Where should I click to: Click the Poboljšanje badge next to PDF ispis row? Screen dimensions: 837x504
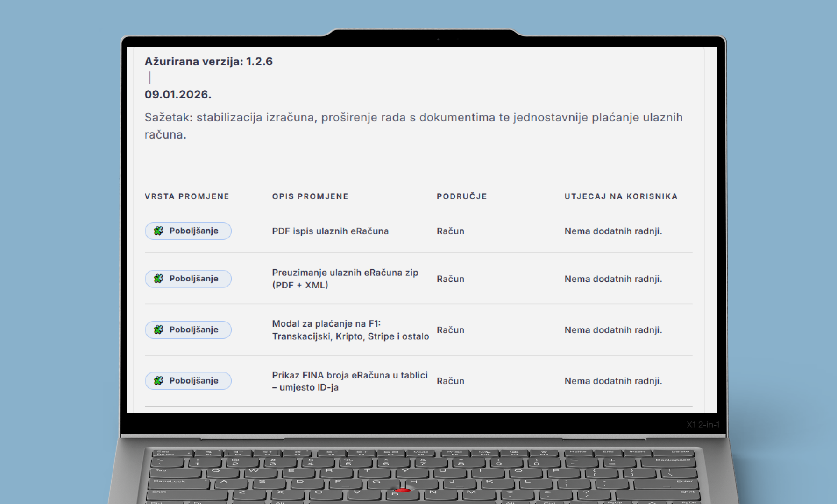[188, 231]
